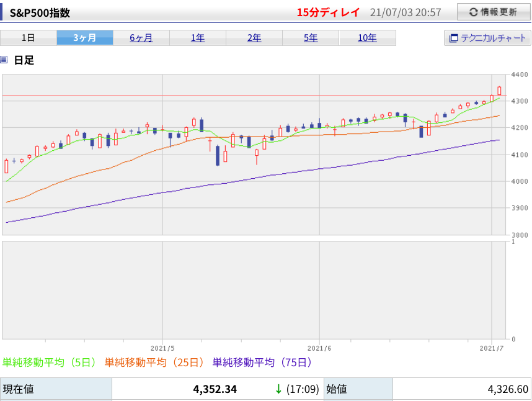Switch to the 5年 period tab
Viewport: 532px width, 401px height.
point(311,38)
